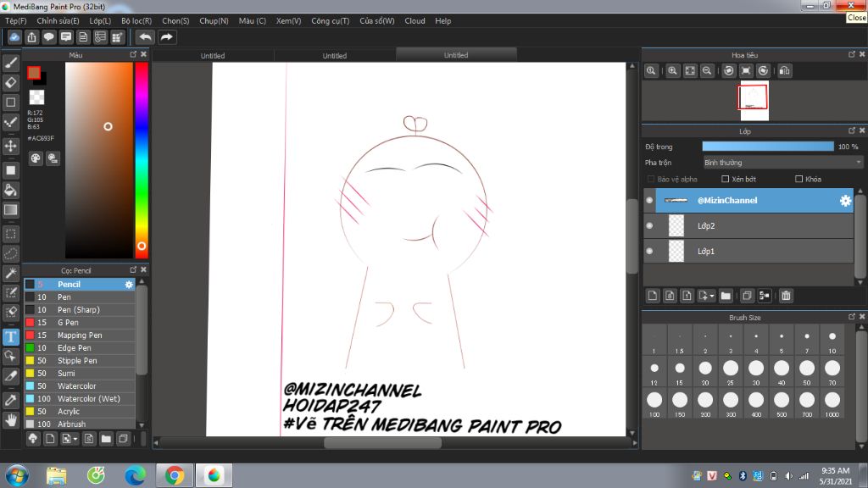This screenshot has height=488, width=868.
Task: Select the Hand pan tool
Action: click(x=10, y=419)
